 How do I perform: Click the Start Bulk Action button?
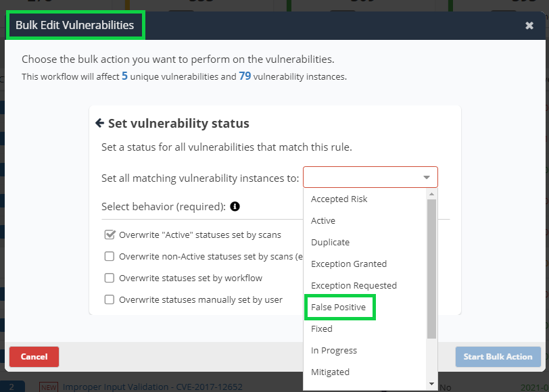pyautogui.click(x=498, y=357)
